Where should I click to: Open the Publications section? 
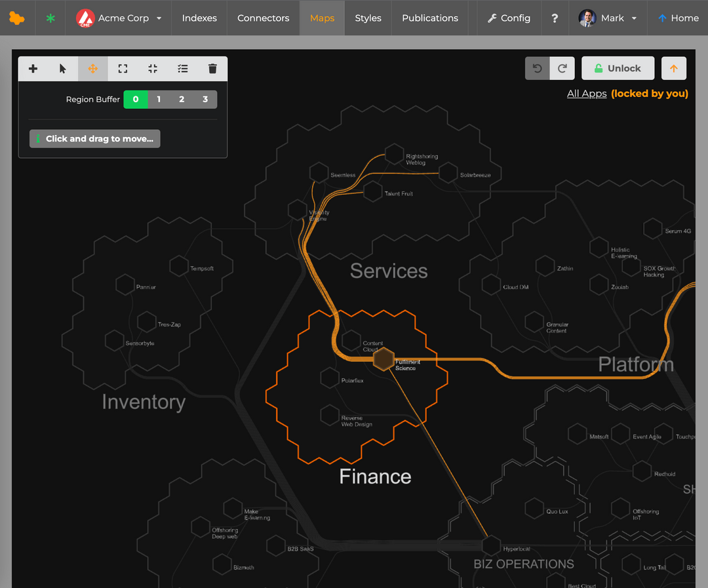(x=429, y=18)
